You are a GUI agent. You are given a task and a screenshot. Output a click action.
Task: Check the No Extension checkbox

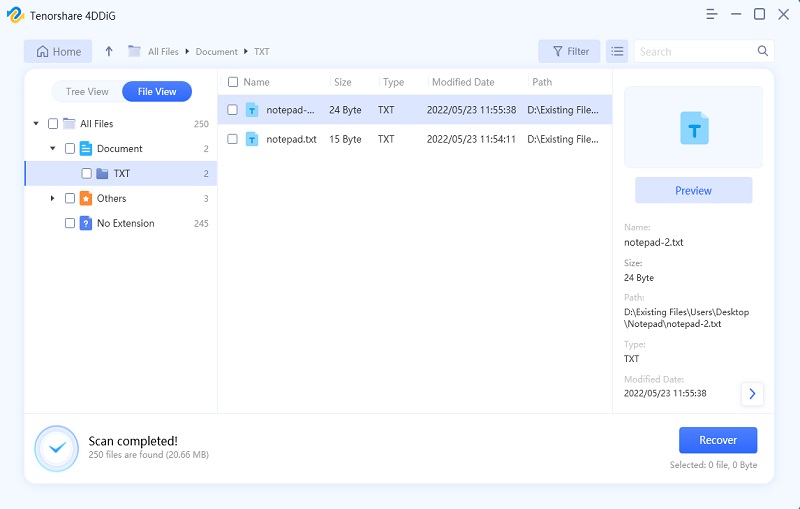pos(70,223)
